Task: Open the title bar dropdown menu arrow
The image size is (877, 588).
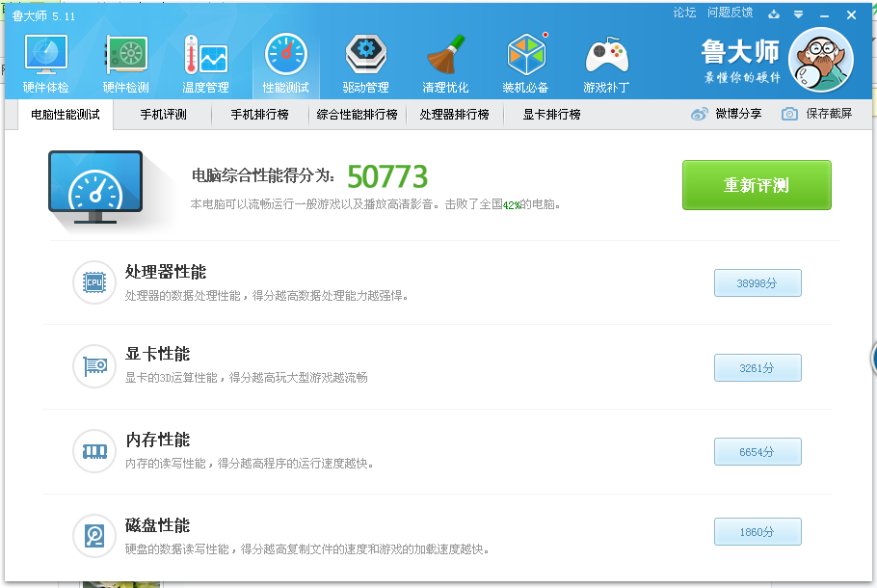Action: (x=799, y=14)
